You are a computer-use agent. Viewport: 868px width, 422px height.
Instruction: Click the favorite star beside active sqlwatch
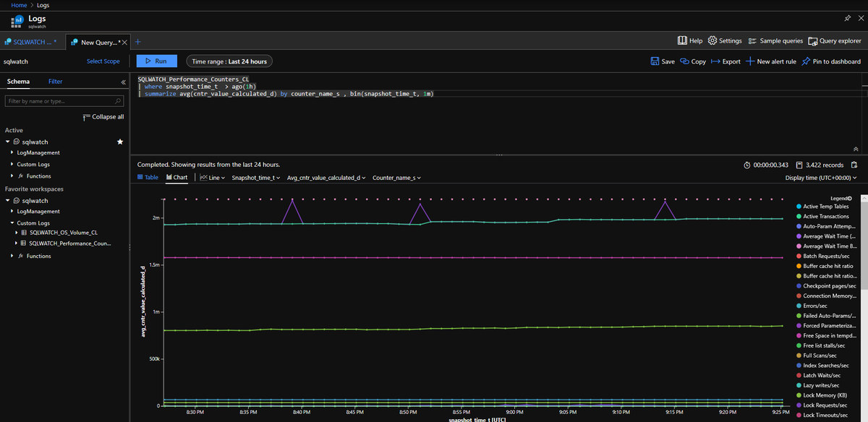pyautogui.click(x=120, y=142)
